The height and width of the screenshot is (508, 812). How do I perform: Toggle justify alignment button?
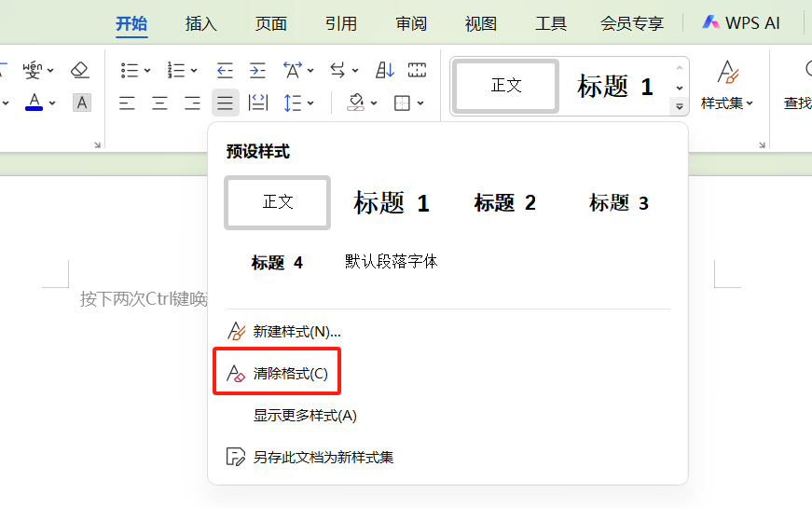coord(226,103)
